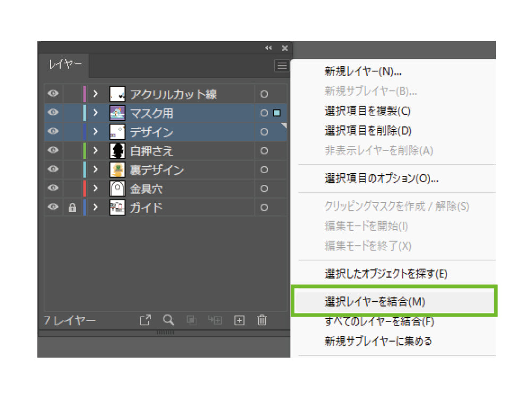Select the layer named ガイド
The width and height of the screenshot is (532, 399).
[146, 208]
